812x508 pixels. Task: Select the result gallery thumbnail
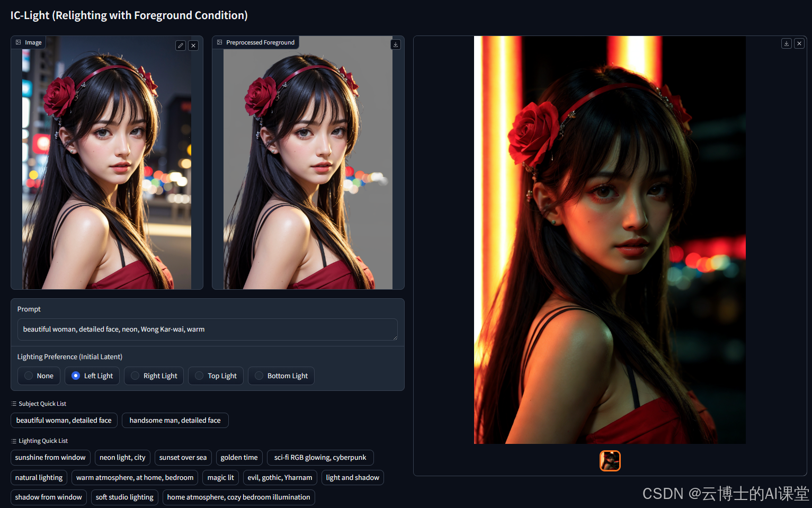[x=610, y=460]
